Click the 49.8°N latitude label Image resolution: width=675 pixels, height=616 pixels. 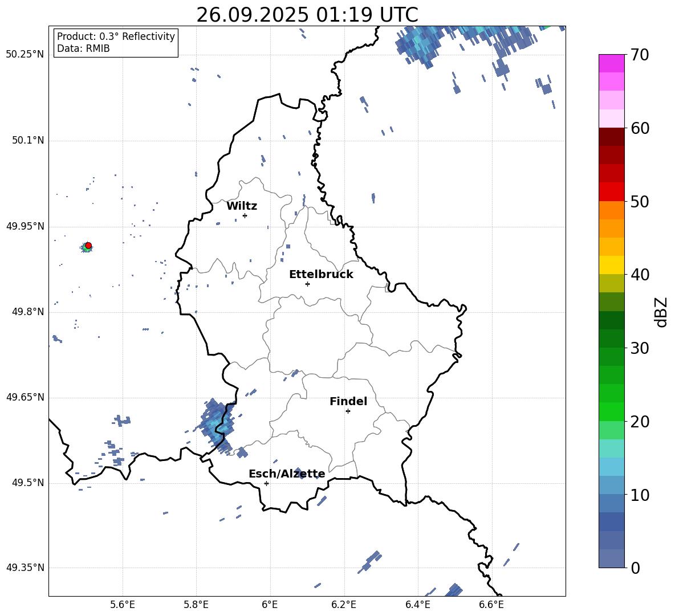click(28, 312)
